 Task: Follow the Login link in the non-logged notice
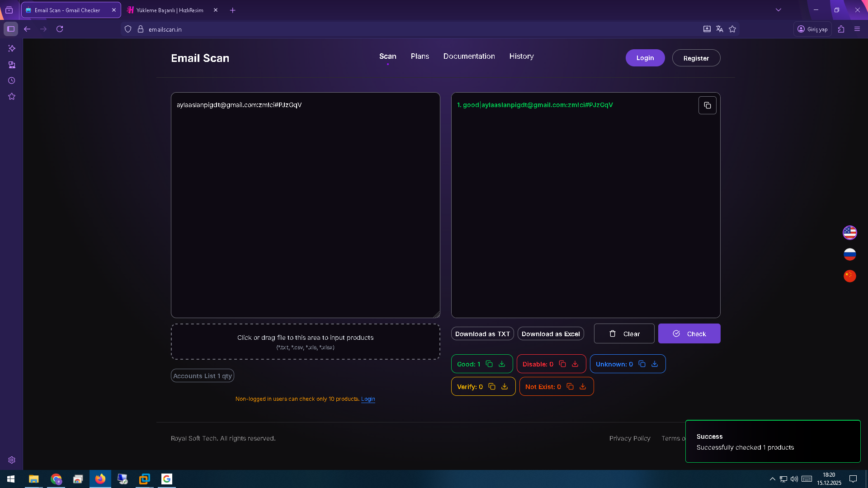368,399
